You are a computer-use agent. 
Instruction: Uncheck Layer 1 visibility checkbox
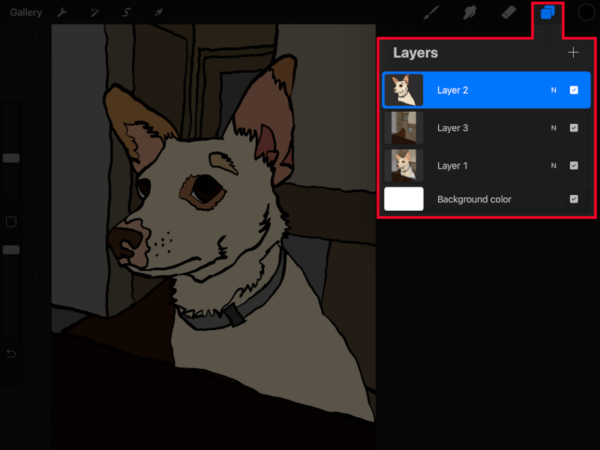coord(574,165)
